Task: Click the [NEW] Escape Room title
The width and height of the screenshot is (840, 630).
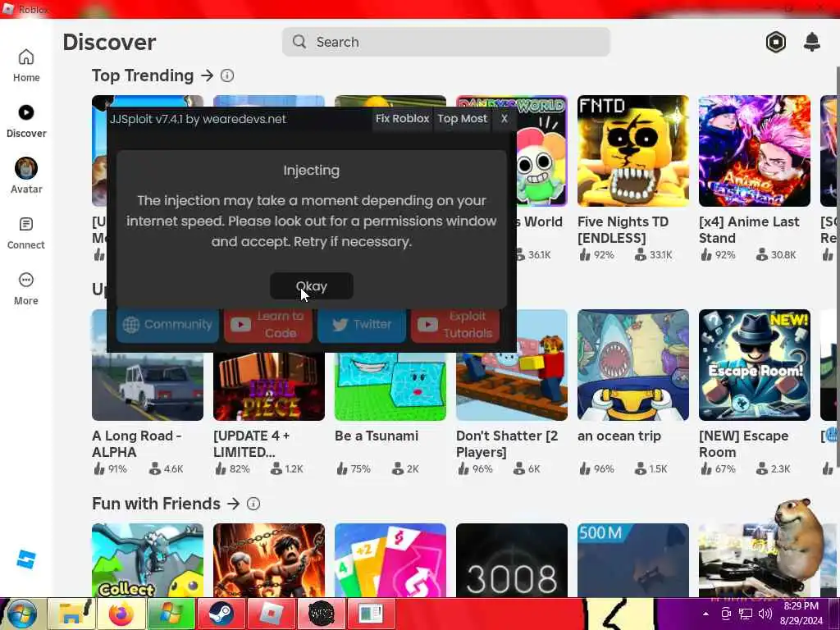Action: click(x=743, y=444)
